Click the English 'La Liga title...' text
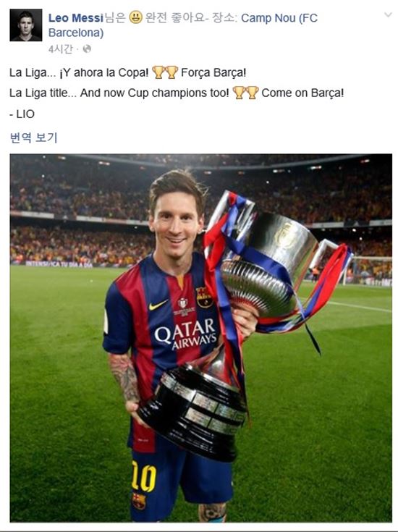 pos(119,93)
